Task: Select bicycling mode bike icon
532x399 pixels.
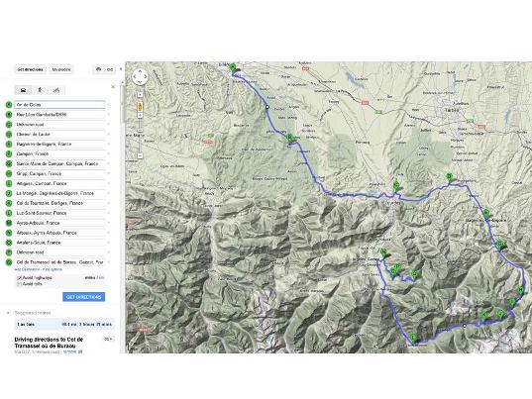Action: 56,90
